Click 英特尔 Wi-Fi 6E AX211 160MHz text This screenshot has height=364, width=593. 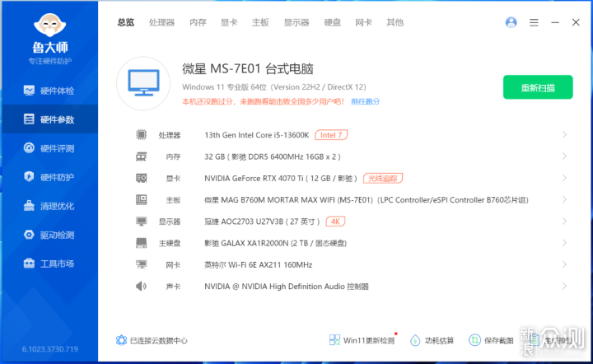(259, 264)
